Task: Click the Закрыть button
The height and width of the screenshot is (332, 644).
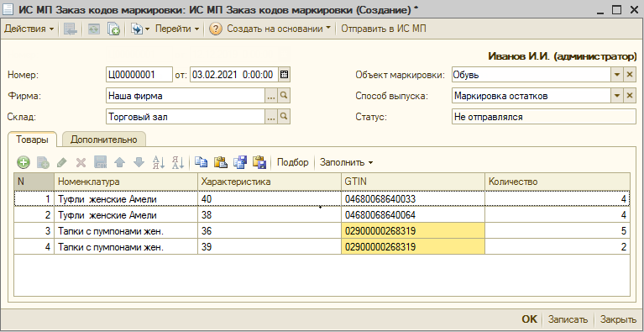Action: pos(619,319)
